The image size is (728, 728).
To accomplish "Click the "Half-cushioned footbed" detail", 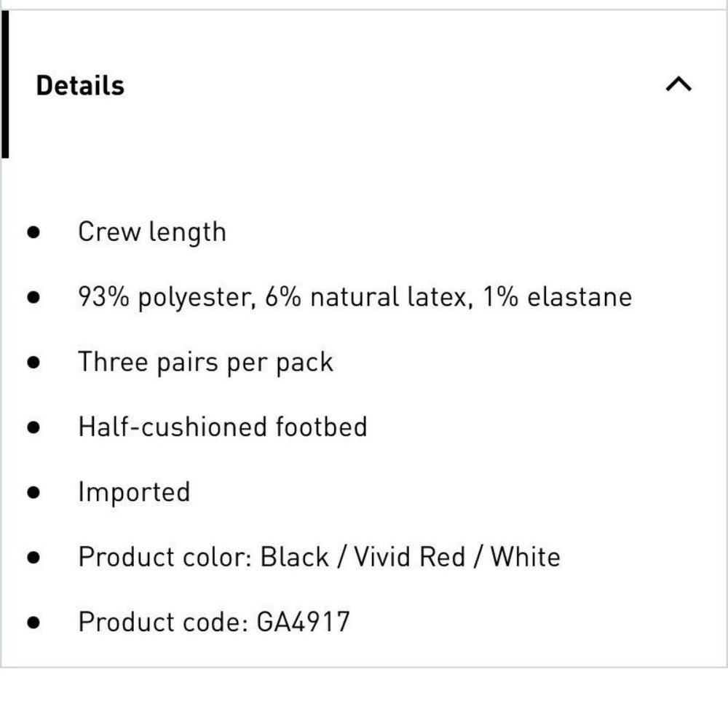I will point(222,427).
